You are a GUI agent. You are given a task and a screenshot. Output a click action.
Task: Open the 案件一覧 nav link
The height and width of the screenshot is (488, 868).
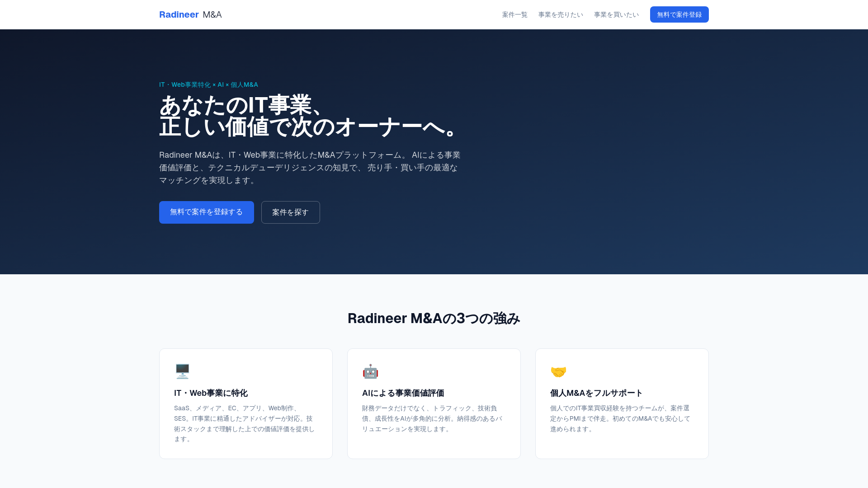coord(514,14)
